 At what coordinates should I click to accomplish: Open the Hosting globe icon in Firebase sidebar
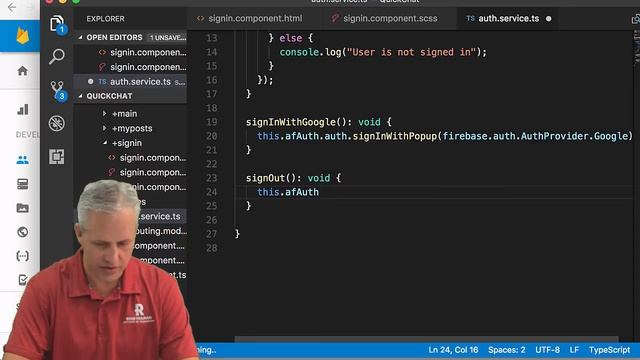coord(22,232)
